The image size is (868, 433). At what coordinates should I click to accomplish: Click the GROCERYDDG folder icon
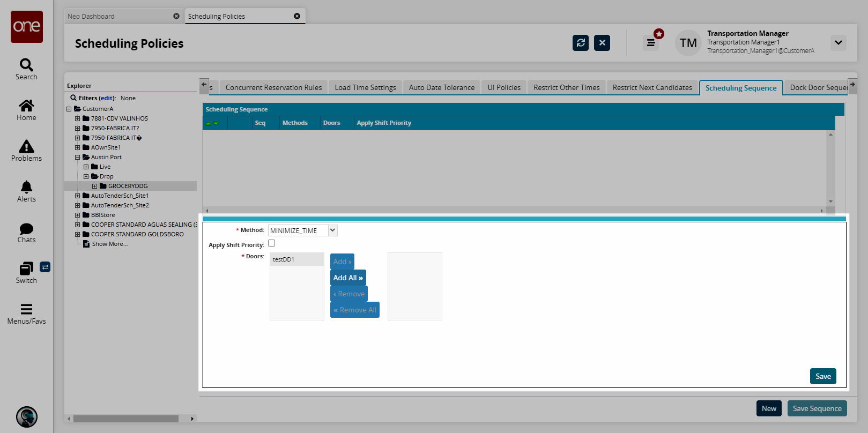click(x=103, y=186)
